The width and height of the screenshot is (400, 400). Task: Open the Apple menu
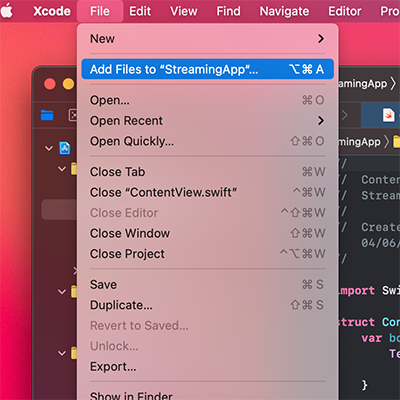(x=7, y=11)
